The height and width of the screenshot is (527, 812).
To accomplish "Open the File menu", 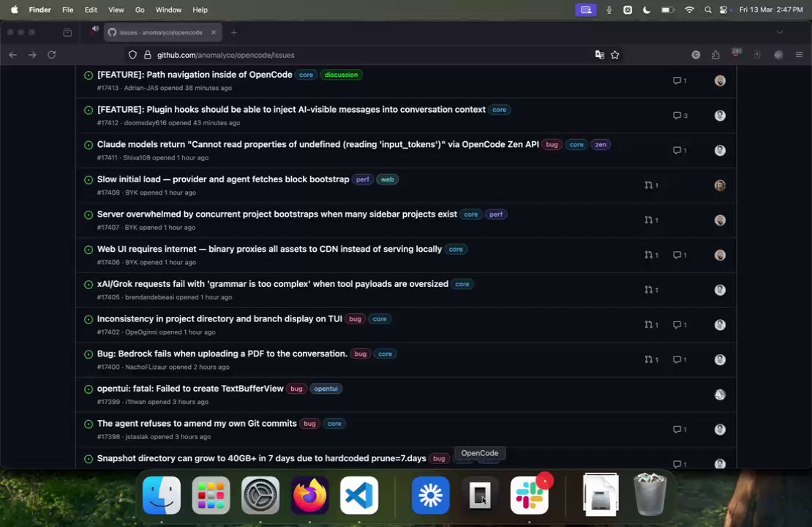I will [x=67, y=10].
